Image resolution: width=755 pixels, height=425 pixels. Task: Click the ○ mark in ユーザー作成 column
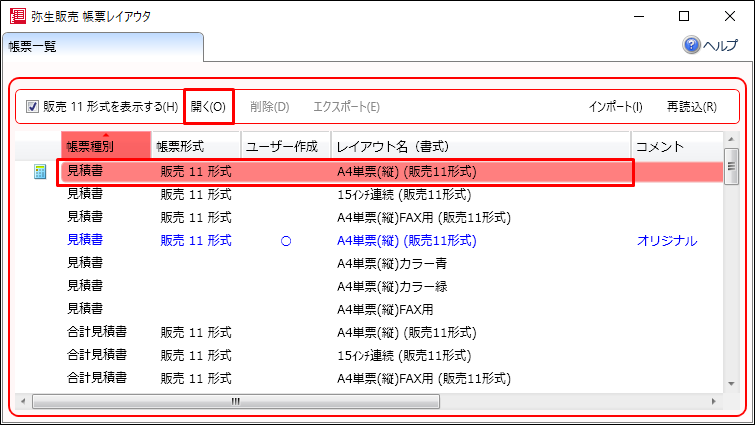coord(286,241)
